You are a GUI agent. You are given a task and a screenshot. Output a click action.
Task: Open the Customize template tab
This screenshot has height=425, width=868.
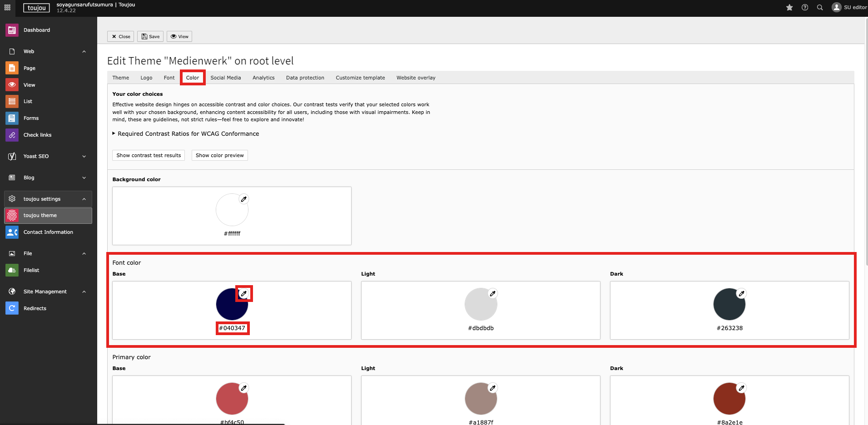(x=360, y=78)
